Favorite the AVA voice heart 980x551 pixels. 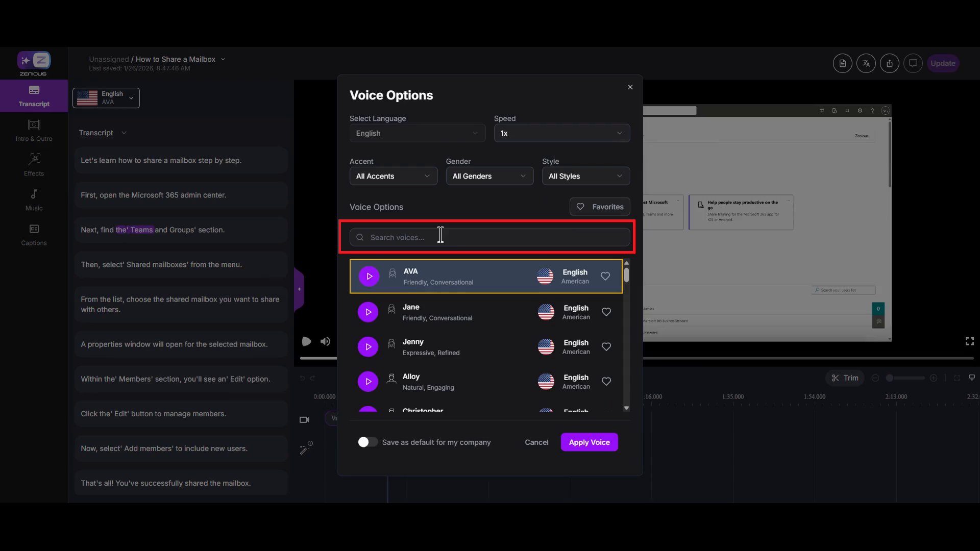605,277
